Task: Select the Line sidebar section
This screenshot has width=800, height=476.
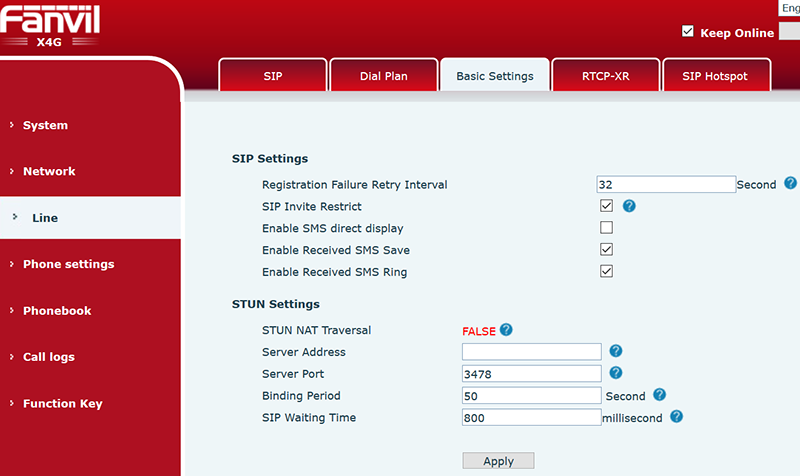Action: [90, 218]
